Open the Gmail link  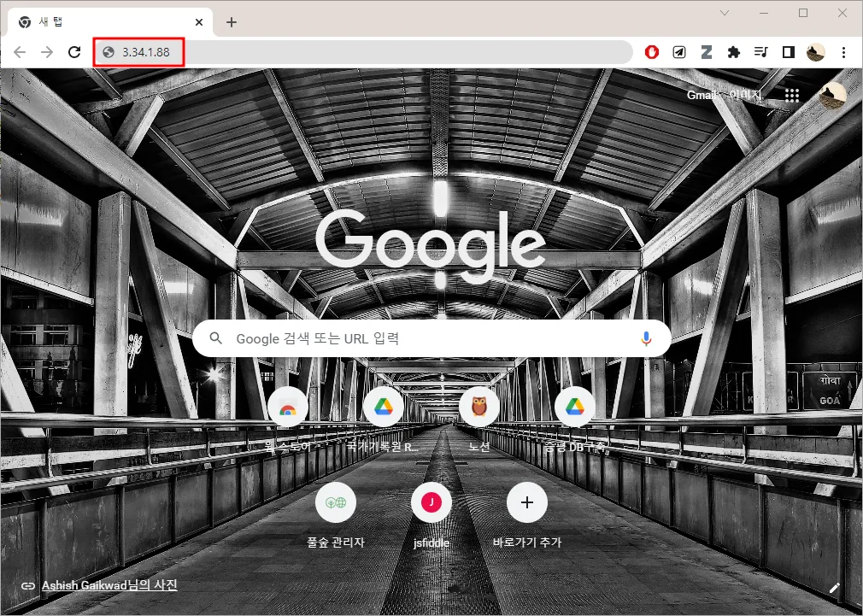(x=701, y=95)
